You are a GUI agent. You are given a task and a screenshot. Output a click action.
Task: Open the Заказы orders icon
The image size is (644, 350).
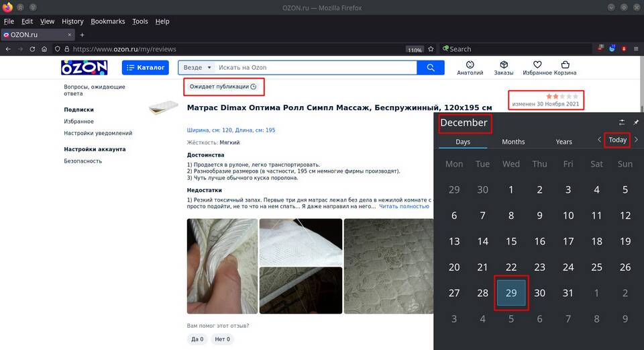click(503, 65)
